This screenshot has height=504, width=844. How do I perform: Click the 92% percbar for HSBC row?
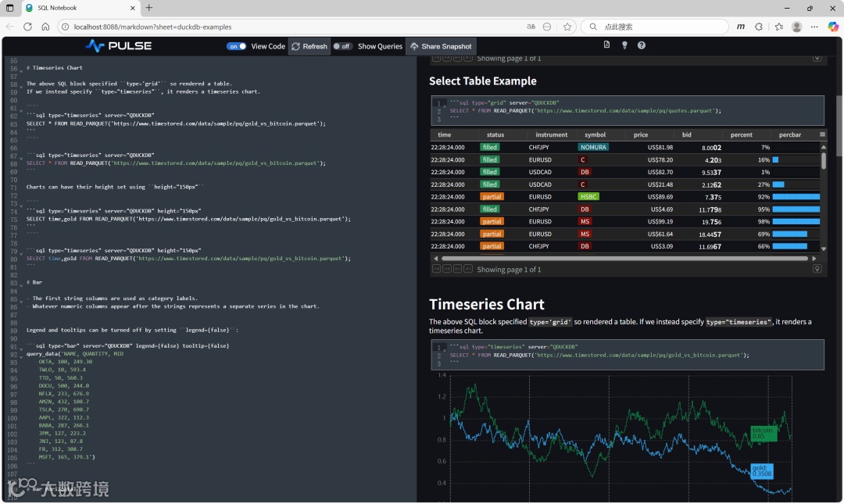tap(796, 197)
